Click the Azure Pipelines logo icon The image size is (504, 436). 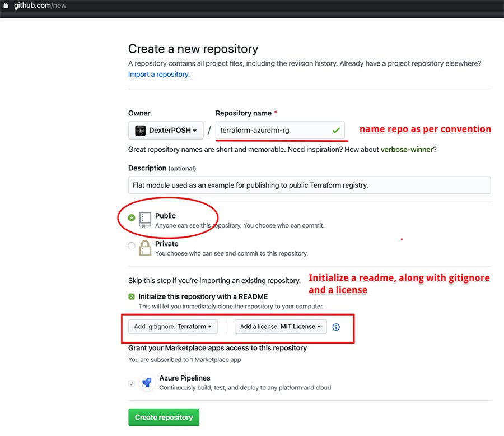click(x=147, y=383)
